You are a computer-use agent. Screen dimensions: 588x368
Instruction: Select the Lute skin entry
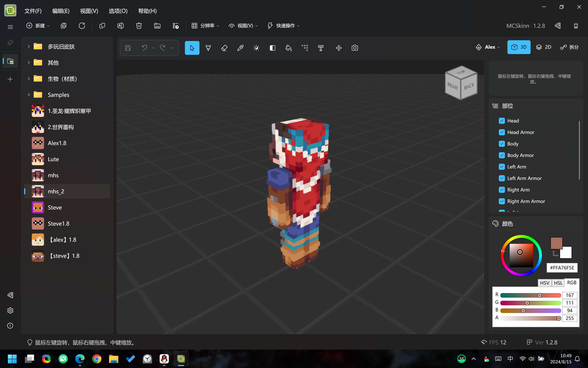click(x=67, y=159)
